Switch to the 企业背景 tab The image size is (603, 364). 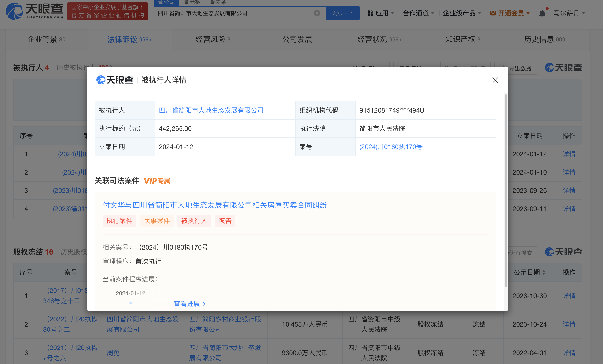46,39
